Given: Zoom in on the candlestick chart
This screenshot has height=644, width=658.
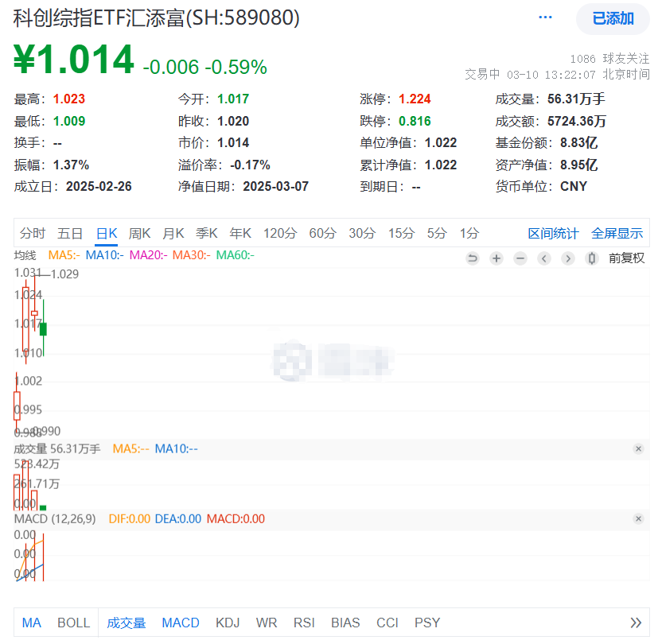Looking at the screenshot, I should pos(496,258).
